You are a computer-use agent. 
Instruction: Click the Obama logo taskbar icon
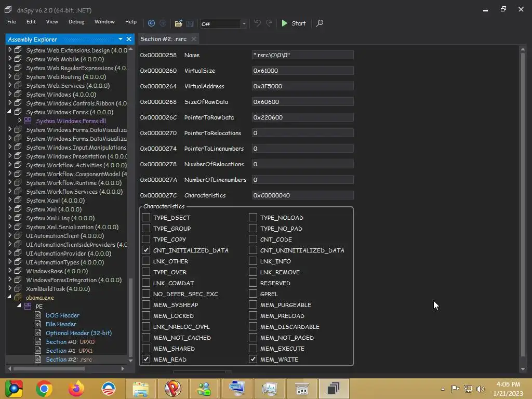(x=109, y=389)
